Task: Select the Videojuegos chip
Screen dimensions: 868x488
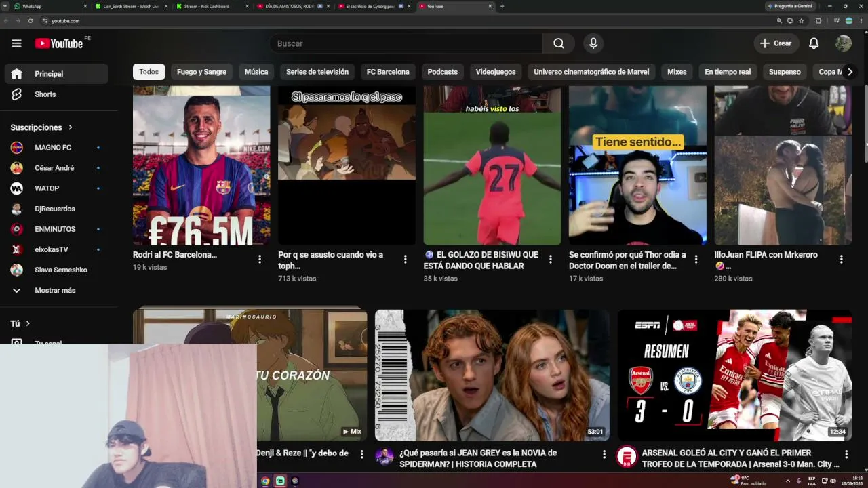Action: pyautogui.click(x=496, y=72)
